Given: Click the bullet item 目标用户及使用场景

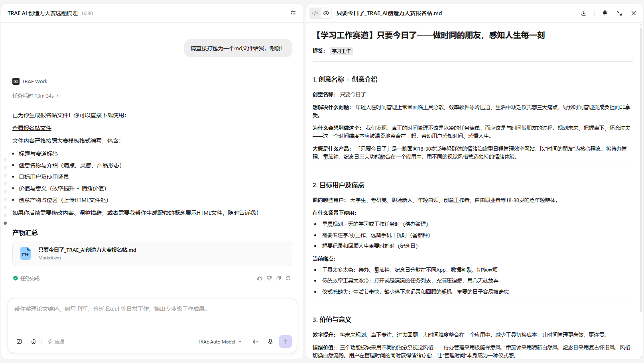Looking at the screenshot, I should point(44,177).
